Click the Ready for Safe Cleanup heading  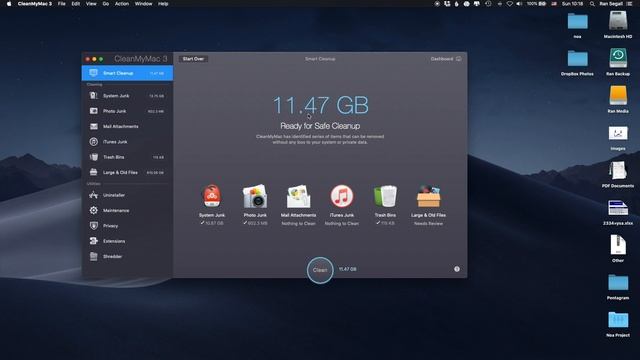pyautogui.click(x=320, y=126)
